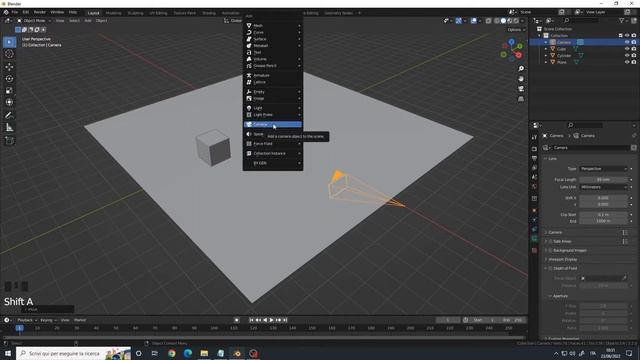Enable the Background Images checkbox
This screenshot has width=640, height=360.
[550, 250]
